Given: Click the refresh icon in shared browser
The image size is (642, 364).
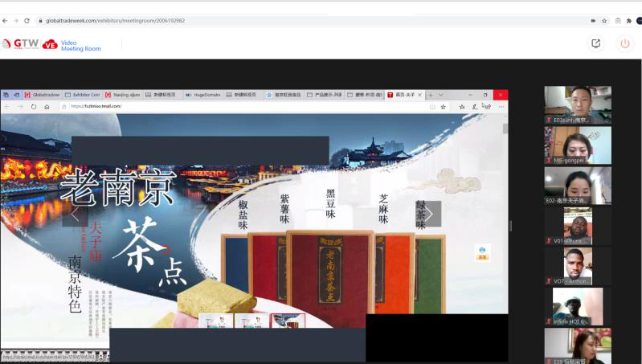Looking at the screenshot, I should [33, 106].
